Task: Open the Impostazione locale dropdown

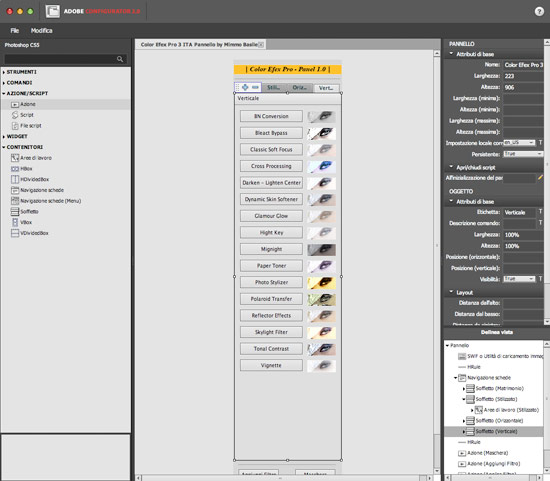Action: [519, 143]
